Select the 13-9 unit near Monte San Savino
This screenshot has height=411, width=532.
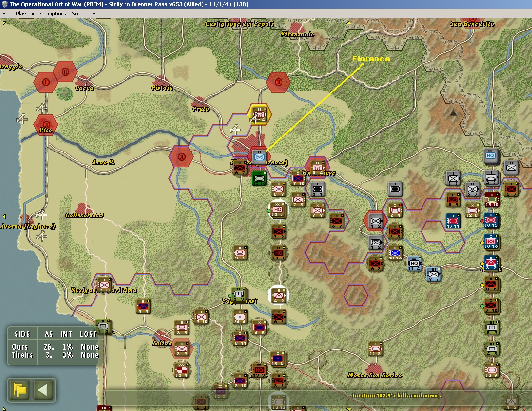pyautogui.click(x=491, y=370)
